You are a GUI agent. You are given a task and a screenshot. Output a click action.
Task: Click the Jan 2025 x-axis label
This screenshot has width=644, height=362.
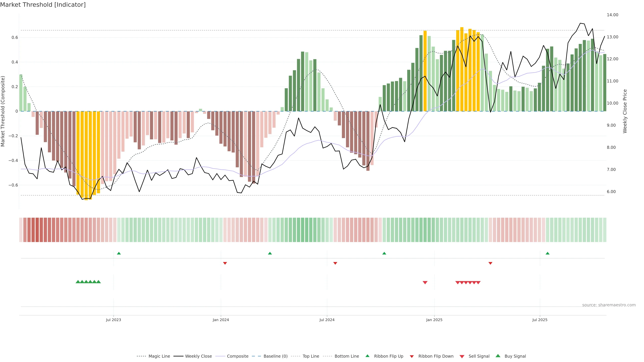(x=434, y=320)
